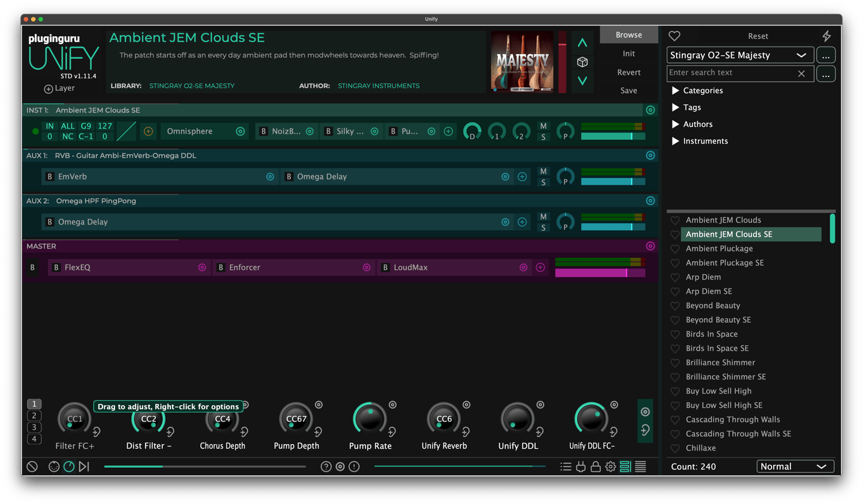Open the Stingray O2-SE Majesty library dropdown

coord(740,55)
